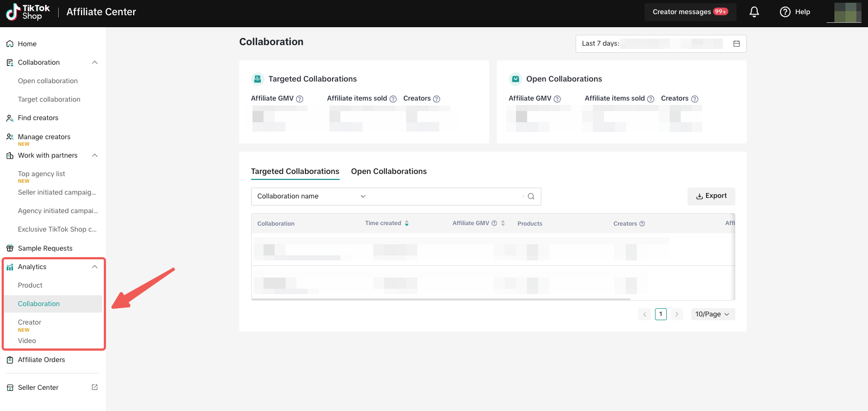Click the Seller Center external link icon

pos(95,388)
